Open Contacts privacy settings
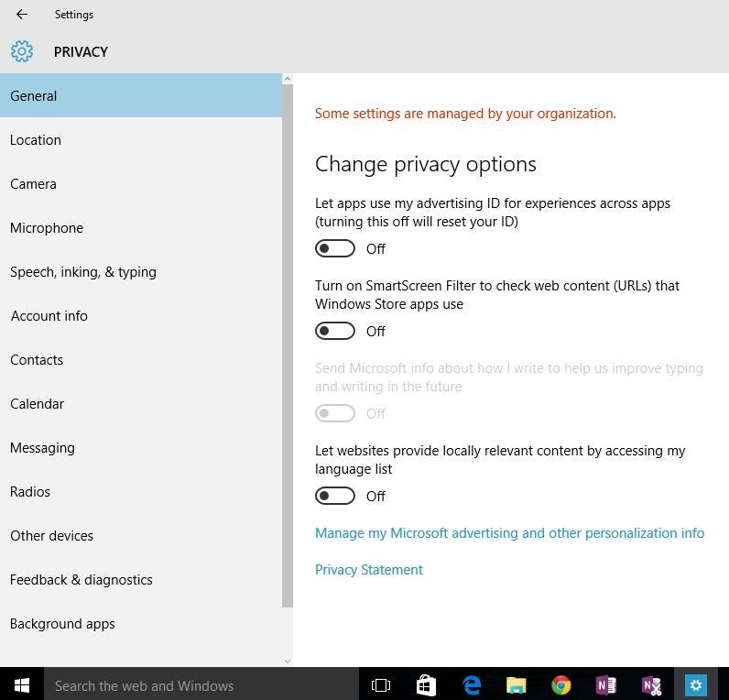This screenshot has width=729, height=700. pos(141,359)
